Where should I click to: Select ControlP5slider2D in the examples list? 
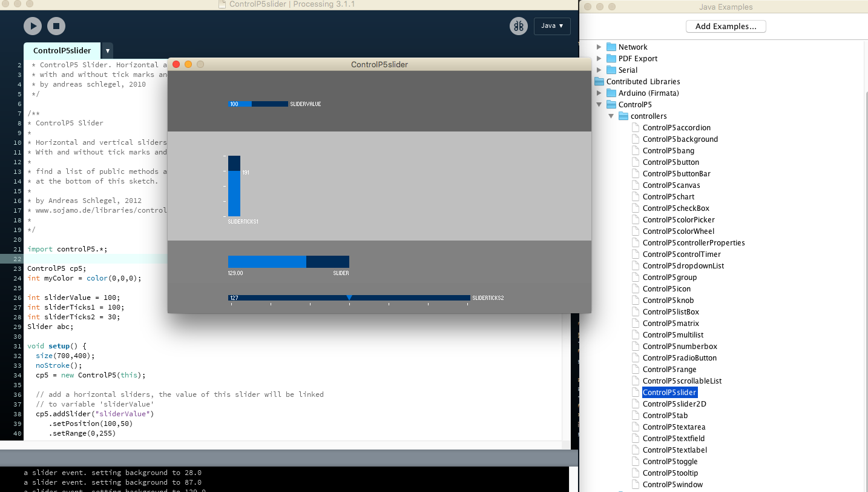(674, 404)
